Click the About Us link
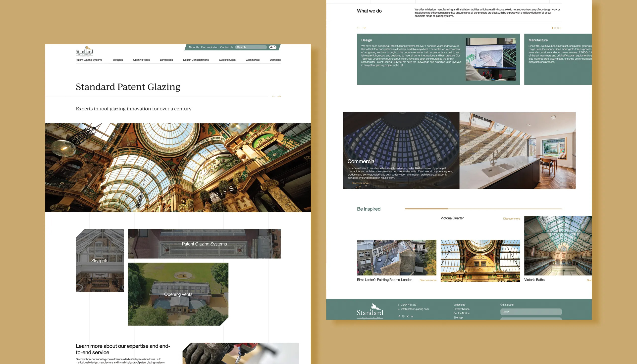 [x=194, y=47]
